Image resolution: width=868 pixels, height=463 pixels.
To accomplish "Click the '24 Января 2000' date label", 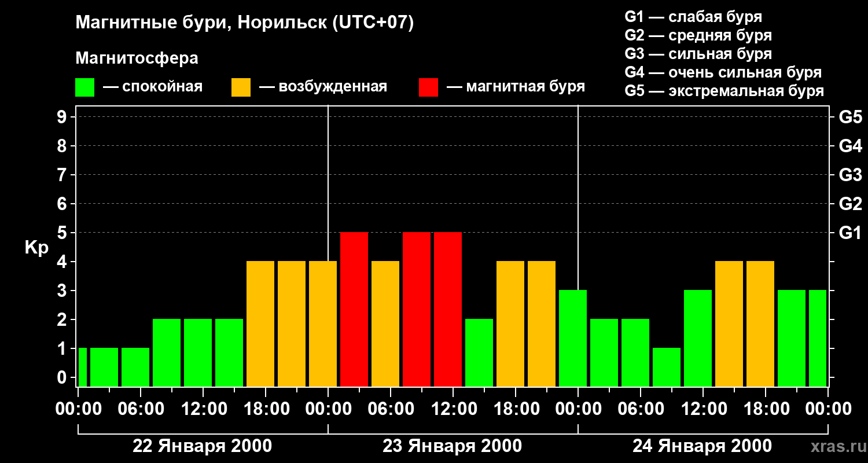I will click(702, 446).
